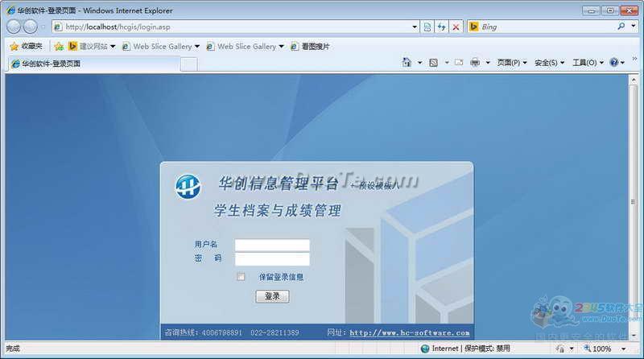Open the first Web Slice Gallery link
This screenshot has height=359, width=644.
(x=160, y=47)
